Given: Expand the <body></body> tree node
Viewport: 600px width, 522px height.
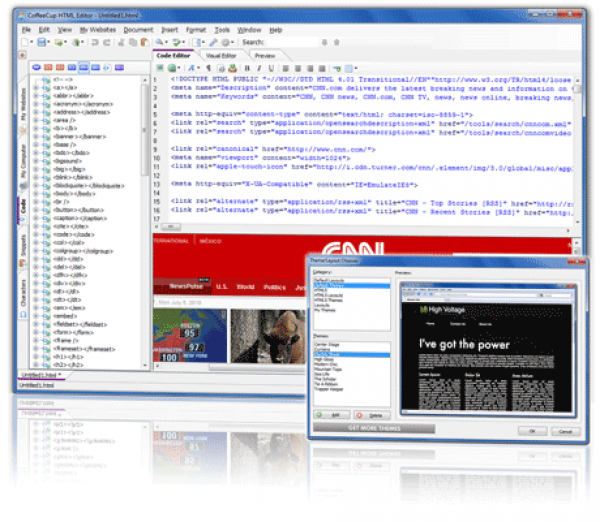Looking at the screenshot, I should [36, 194].
